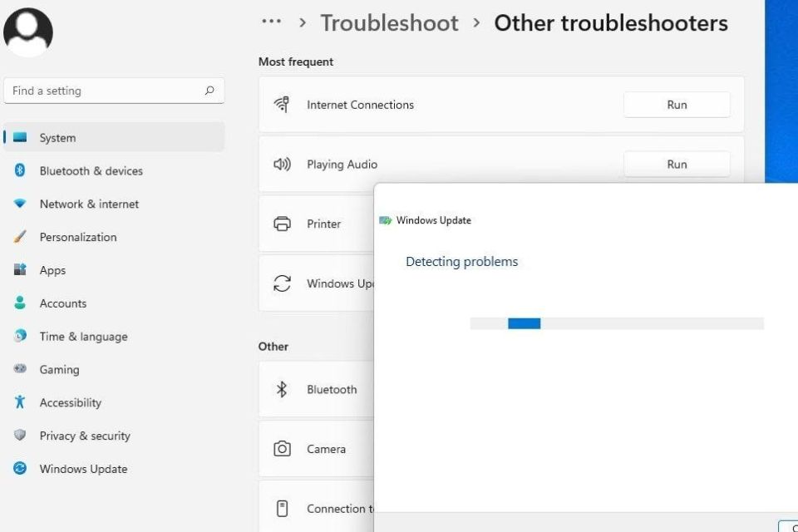Open Privacy & security settings
Screen dimensions: 798x532
click(114, 436)
